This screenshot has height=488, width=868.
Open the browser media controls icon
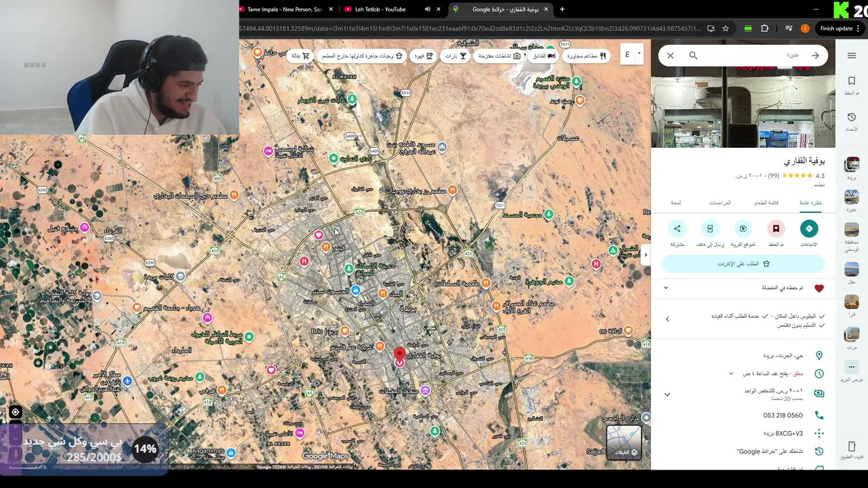point(788,28)
